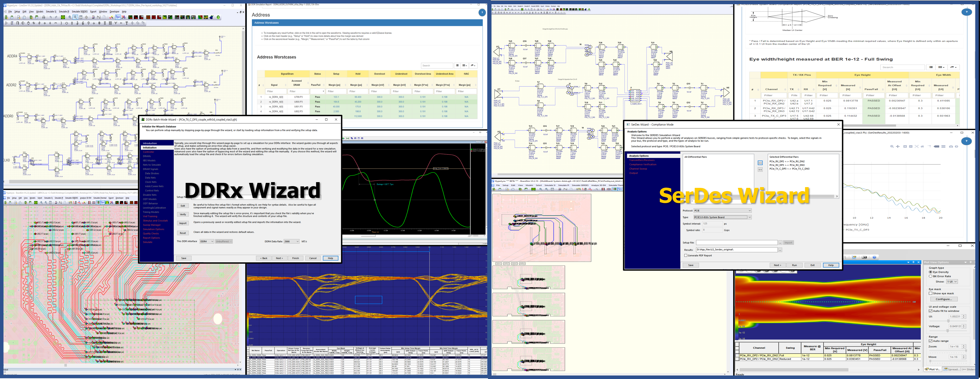Open the Simulate SERDES menu in LineSim
This screenshot has width=980, height=379.
click(80, 12)
